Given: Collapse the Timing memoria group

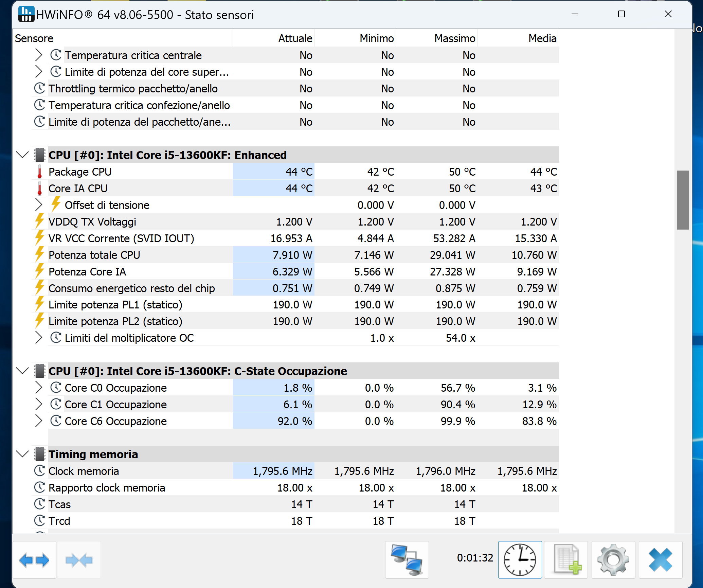Looking at the screenshot, I should pyautogui.click(x=22, y=454).
